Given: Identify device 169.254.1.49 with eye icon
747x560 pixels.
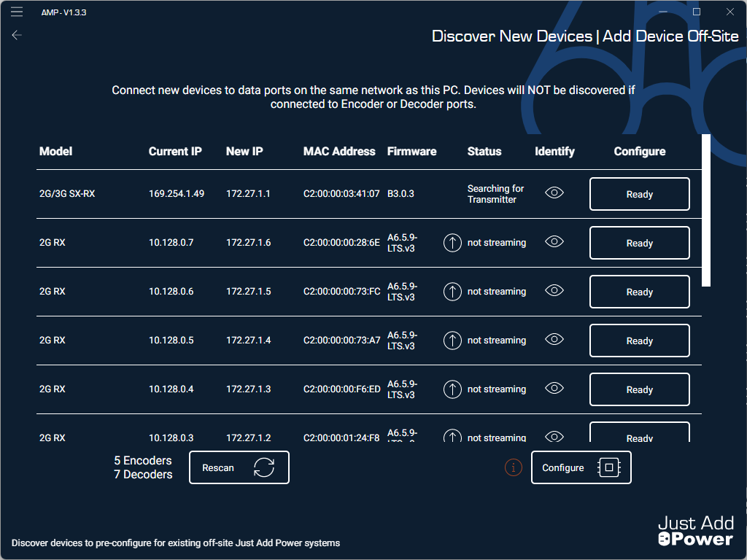Looking at the screenshot, I should [x=554, y=192].
